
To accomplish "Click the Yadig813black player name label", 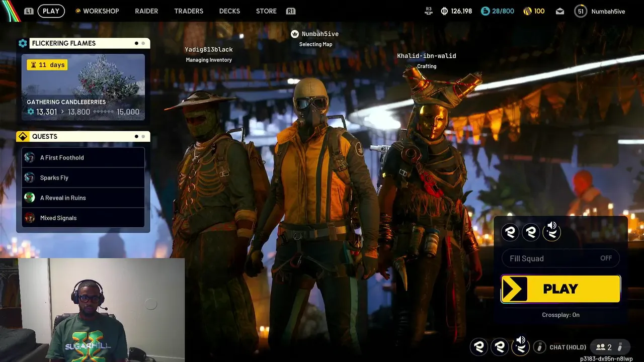I will (x=209, y=49).
